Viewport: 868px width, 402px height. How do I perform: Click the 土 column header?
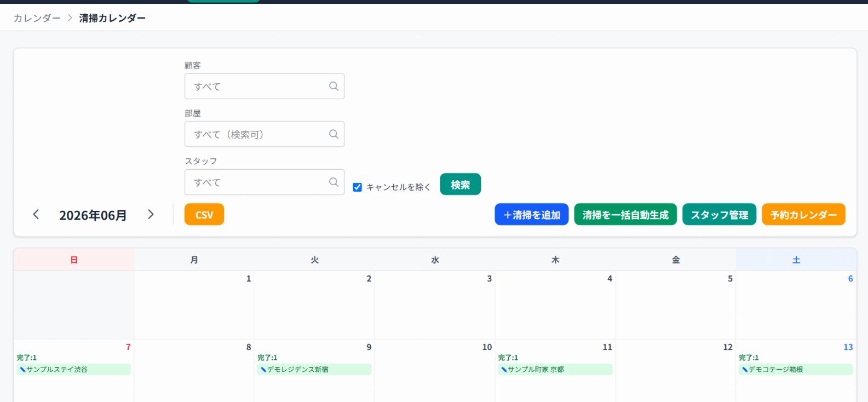pyautogui.click(x=796, y=260)
